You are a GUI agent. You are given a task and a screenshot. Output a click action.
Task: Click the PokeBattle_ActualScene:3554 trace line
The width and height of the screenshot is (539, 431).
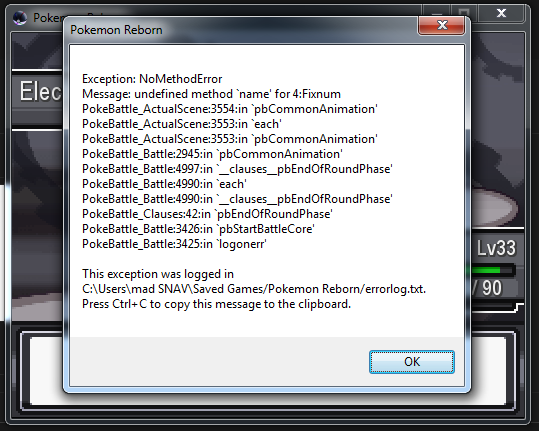tap(230, 109)
